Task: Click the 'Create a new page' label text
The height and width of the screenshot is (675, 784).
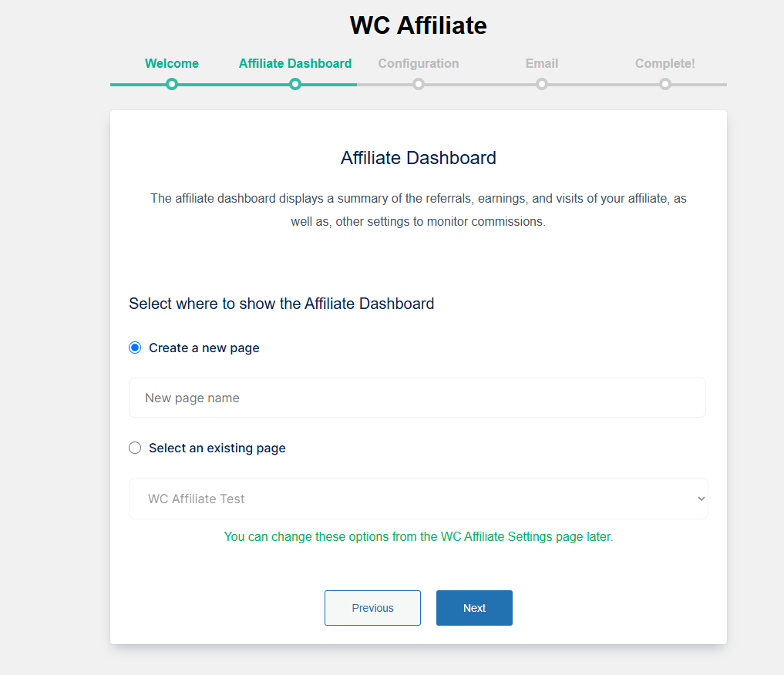Action: (204, 348)
